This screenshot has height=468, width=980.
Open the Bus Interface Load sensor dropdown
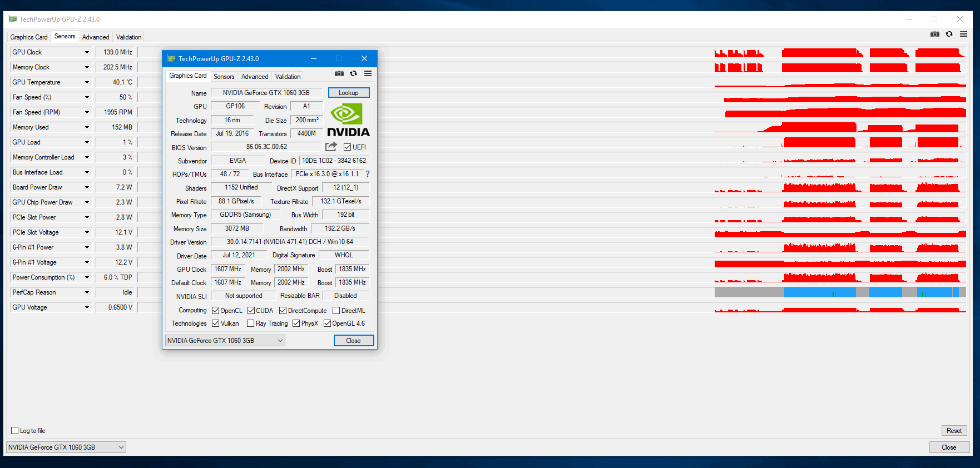(x=87, y=172)
